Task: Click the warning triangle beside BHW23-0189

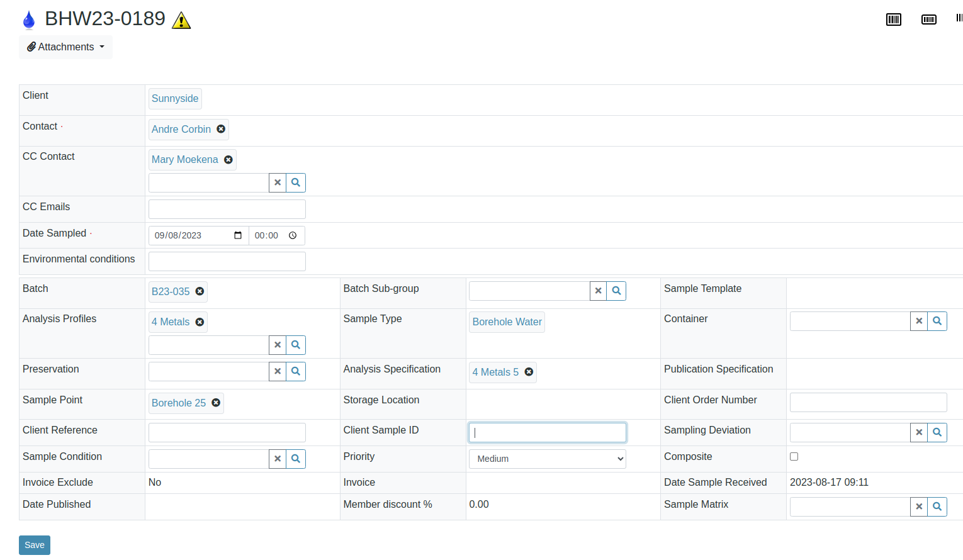Action: (x=180, y=20)
